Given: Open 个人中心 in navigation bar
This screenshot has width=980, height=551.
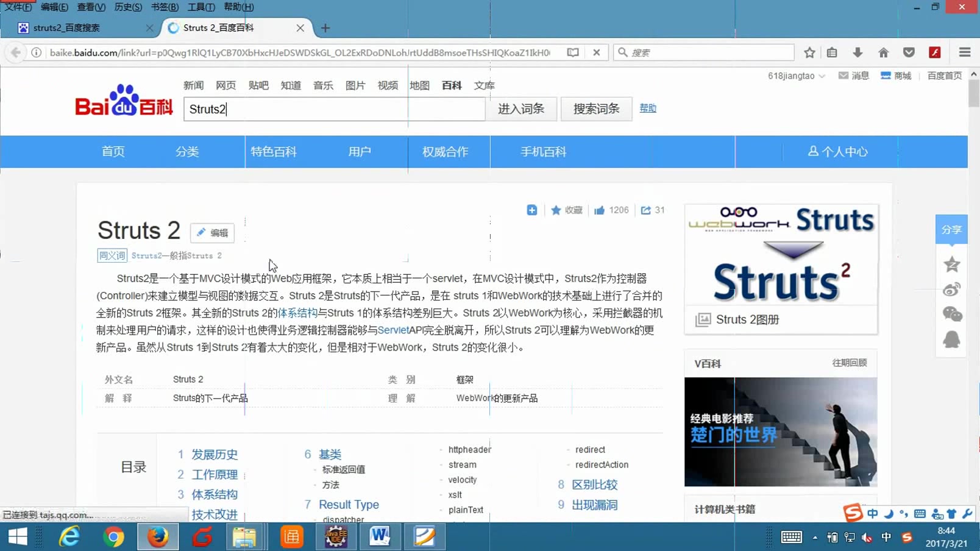Looking at the screenshot, I should click(837, 152).
